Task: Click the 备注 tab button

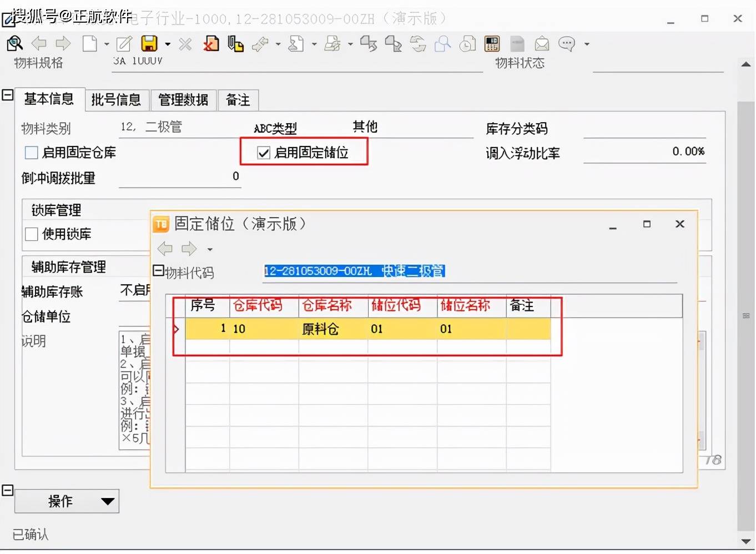Action: (x=238, y=100)
